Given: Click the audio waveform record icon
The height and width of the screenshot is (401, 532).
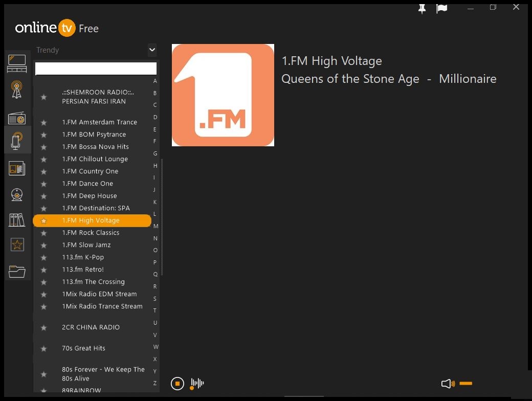Looking at the screenshot, I should (197, 384).
